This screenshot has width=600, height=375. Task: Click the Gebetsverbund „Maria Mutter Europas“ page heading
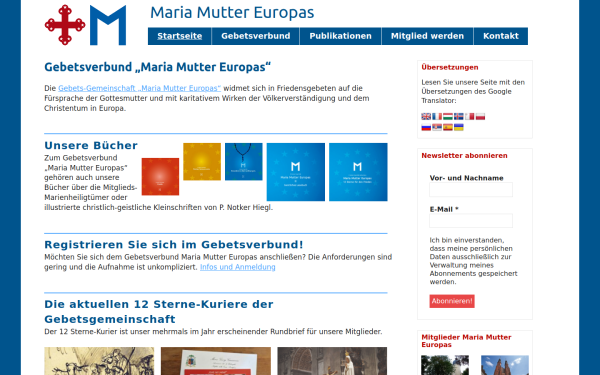pos(158,67)
